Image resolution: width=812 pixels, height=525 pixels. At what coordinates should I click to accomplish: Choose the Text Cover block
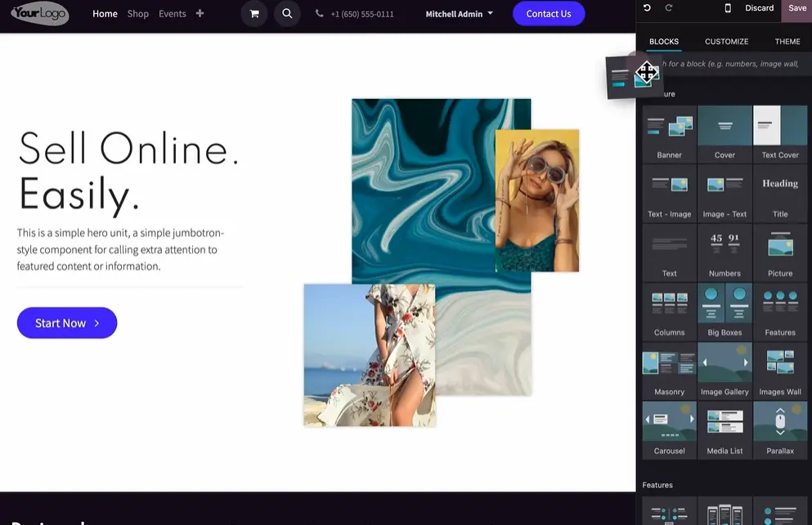[780, 132]
